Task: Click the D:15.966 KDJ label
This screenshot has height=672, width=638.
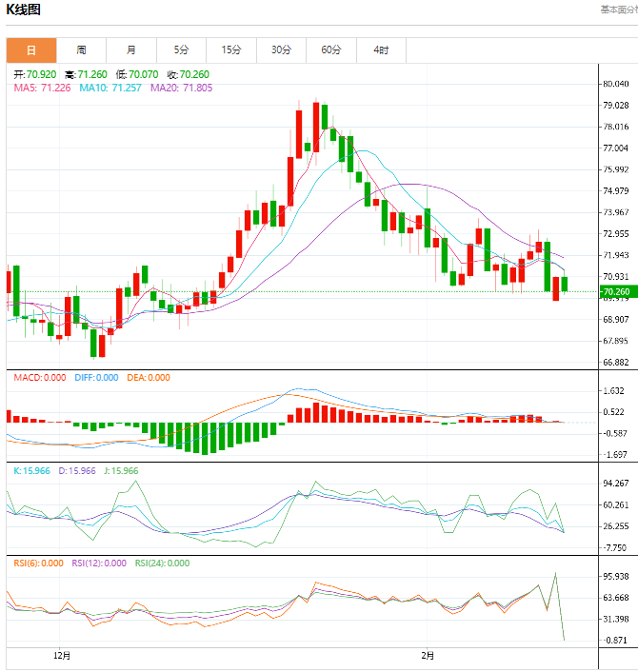Action: [x=77, y=471]
